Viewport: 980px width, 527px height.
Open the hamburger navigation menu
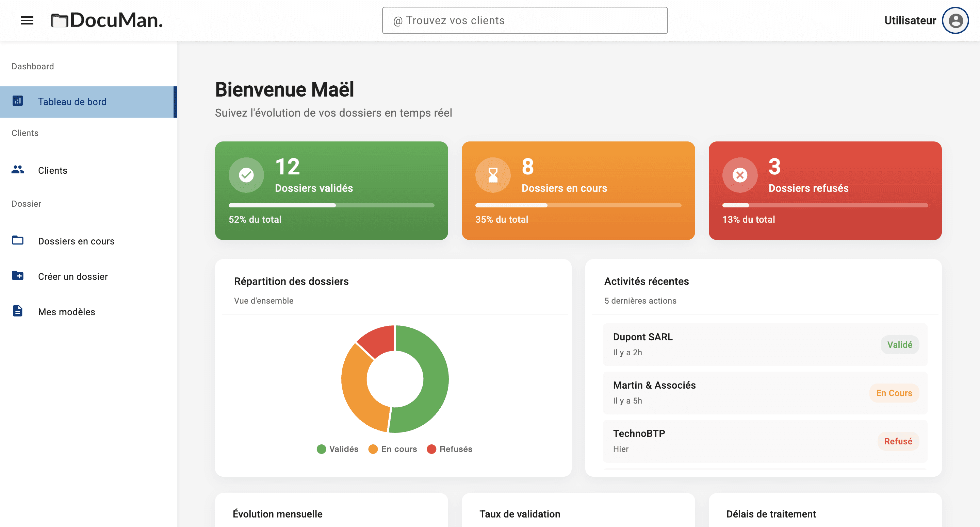pos(27,20)
